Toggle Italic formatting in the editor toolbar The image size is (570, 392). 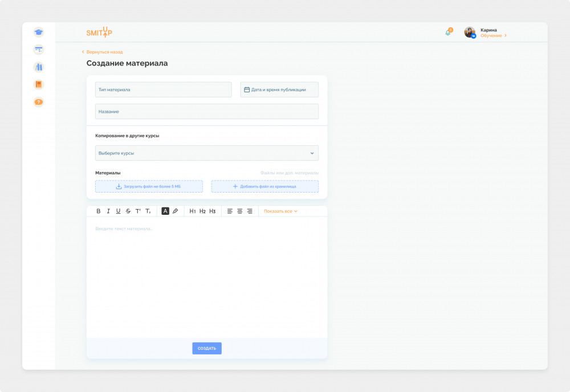[x=108, y=211]
